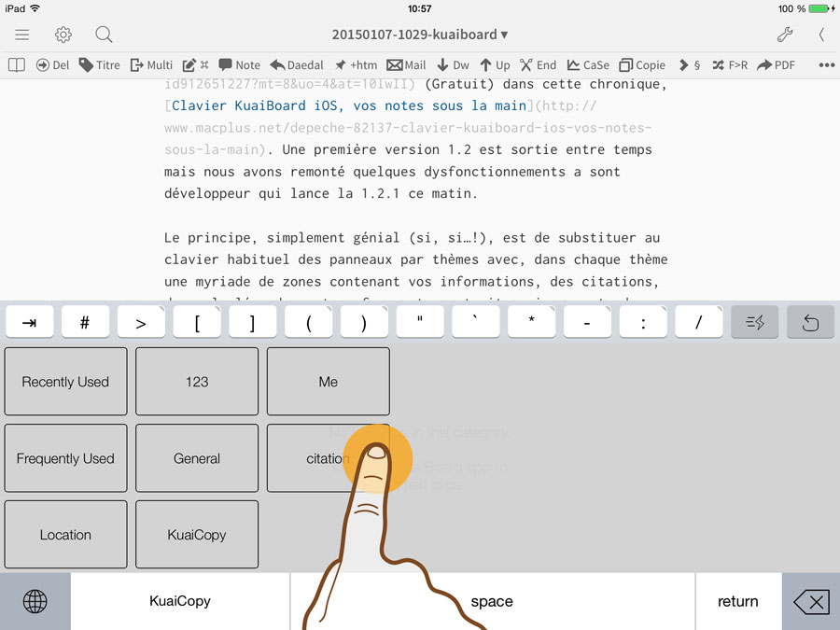Insert the ) closing parenthesis key
The image size is (840, 630).
click(364, 322)
